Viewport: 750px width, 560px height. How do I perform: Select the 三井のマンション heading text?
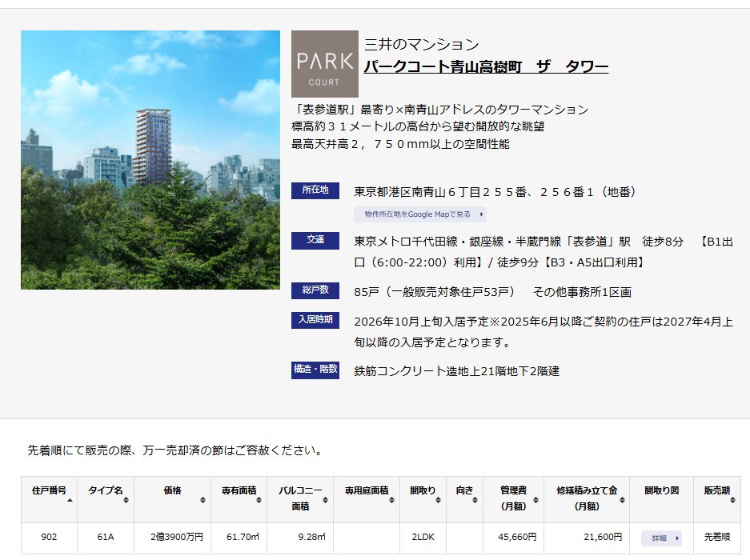click(x=421, y=45)
